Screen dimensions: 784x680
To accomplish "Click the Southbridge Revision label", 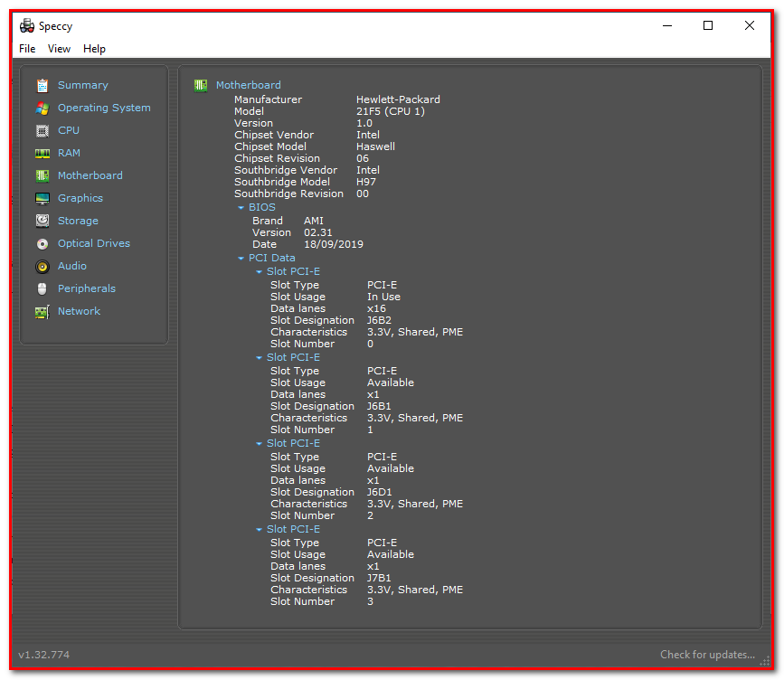I will coord(289,194).
